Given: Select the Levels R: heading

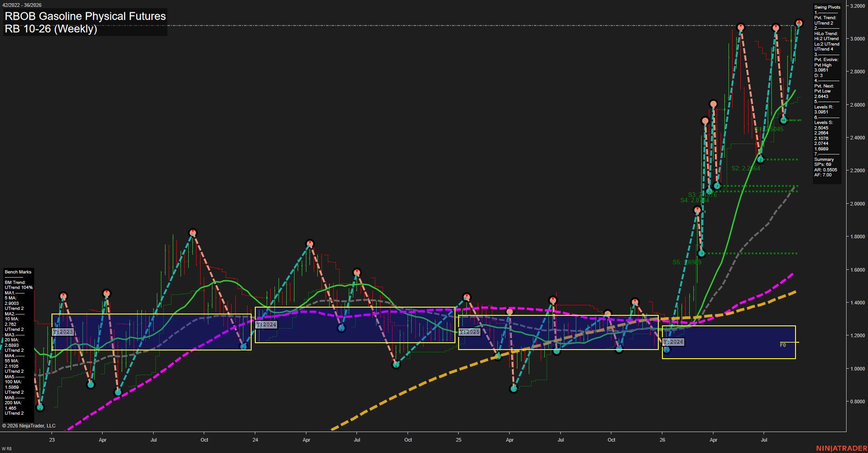Looking at the screenshot, I should 823,107.
